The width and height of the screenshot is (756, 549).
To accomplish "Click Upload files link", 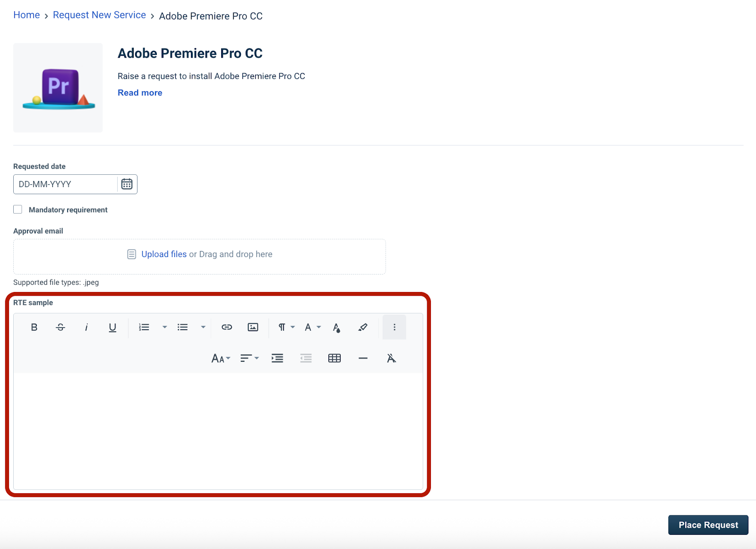I will [x=164, y=254].
